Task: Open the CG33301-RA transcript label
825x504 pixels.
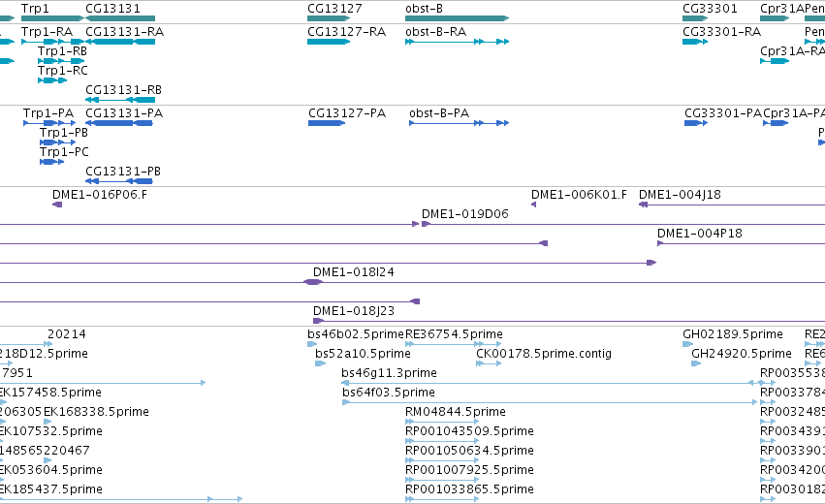Action: tap(722, 32)
